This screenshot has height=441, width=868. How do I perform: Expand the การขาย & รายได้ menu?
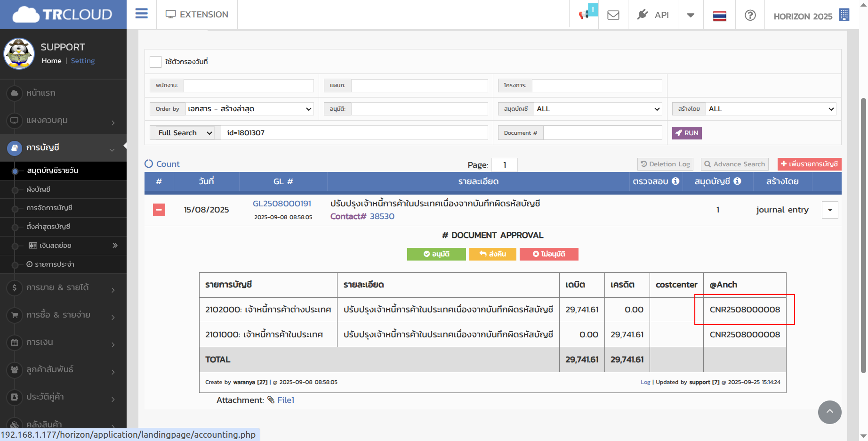click(57, 287)
